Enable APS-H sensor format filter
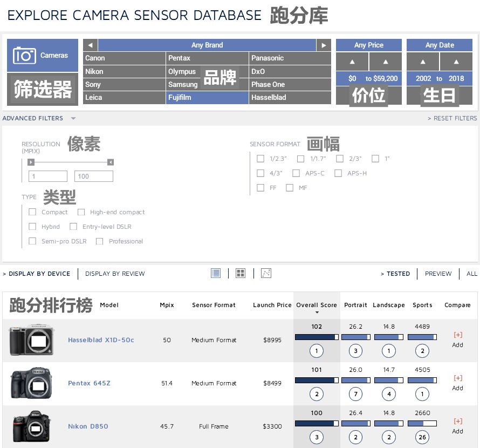This screenshot has height=448, width=480. [338, 173]
